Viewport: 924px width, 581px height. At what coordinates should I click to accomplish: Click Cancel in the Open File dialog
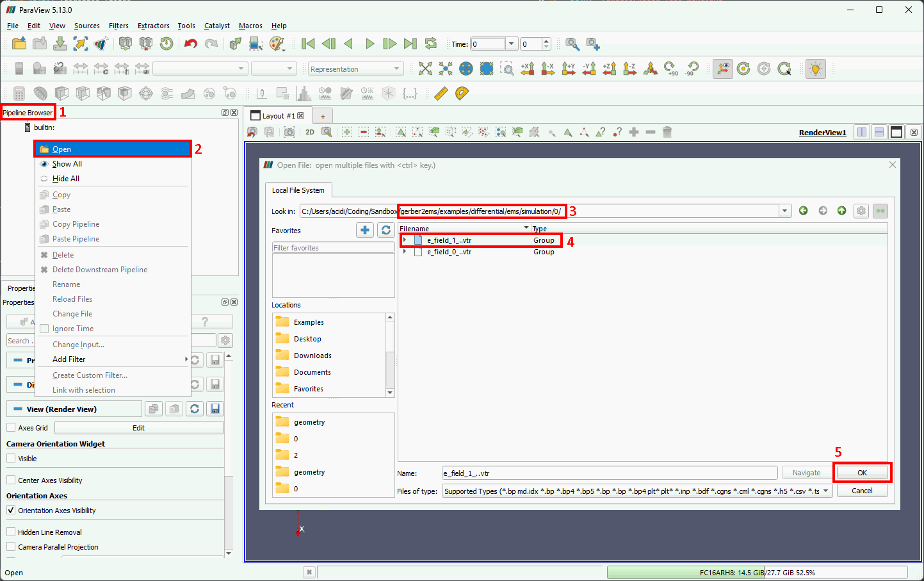click(x=862, y=491)
